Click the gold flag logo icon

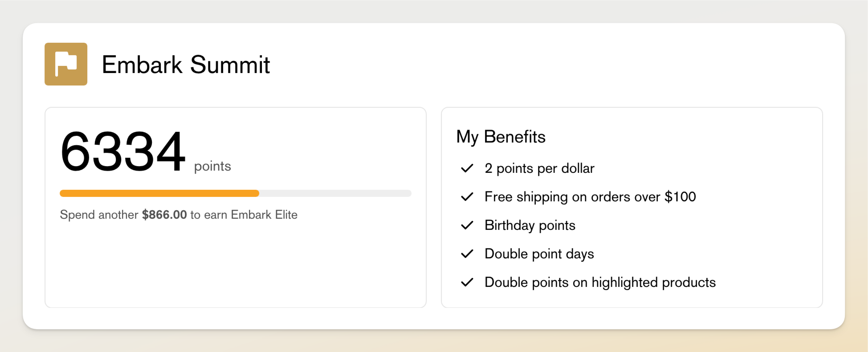tap(66, 64)
